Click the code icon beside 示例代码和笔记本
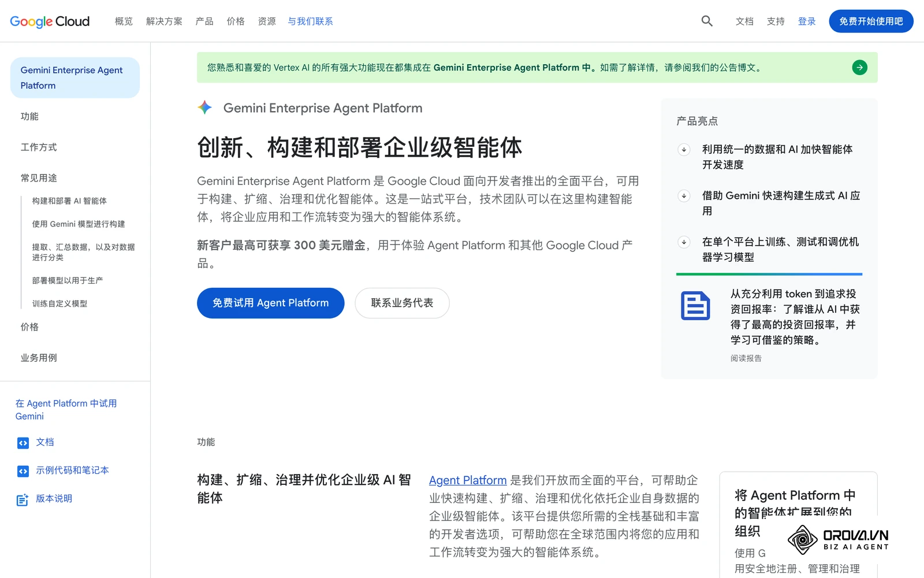The width and height of the screenshot is (924, 578). click(23, 471)
